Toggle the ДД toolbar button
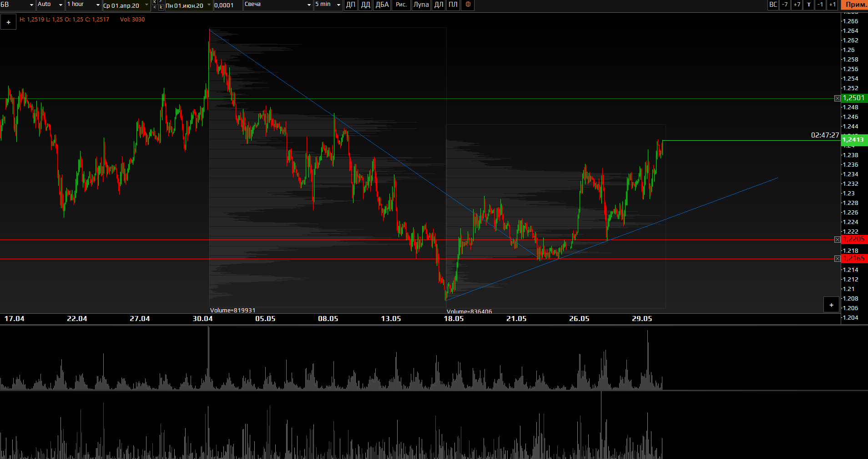The height and width of the screenshot is (459, 868). point(365,5)
